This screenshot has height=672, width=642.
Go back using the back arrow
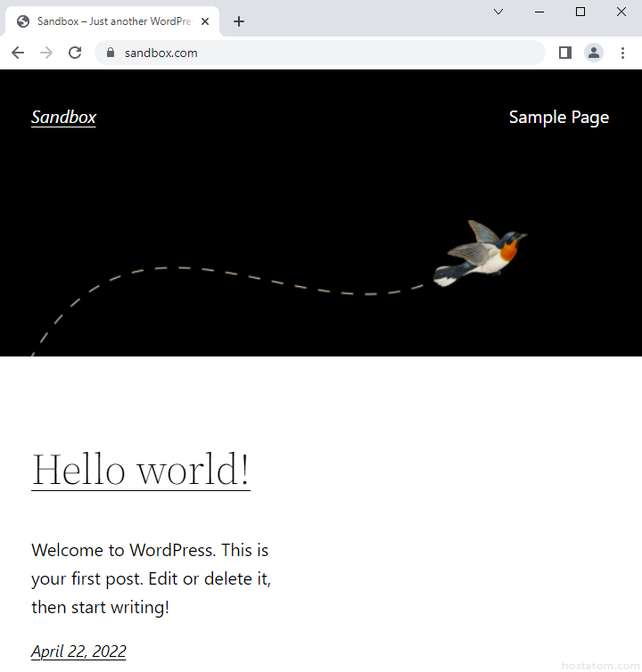point(18,53)
